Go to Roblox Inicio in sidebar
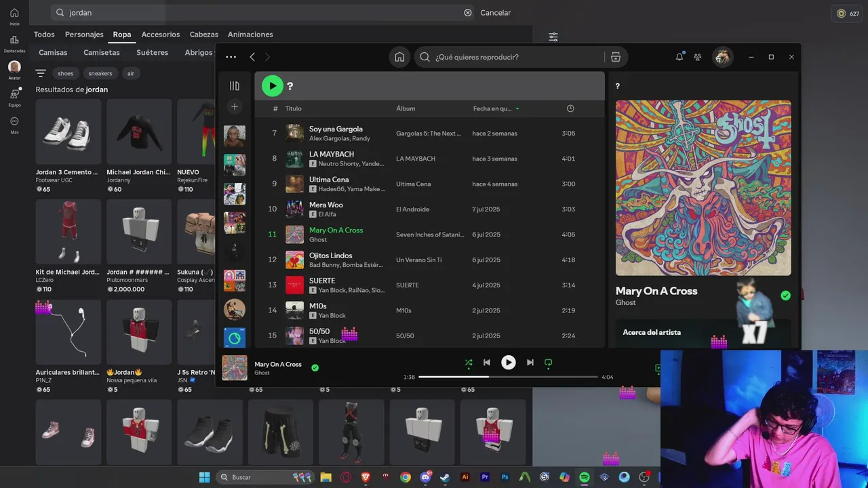Screen dimensions: 868x488 [x=14, y=16]
